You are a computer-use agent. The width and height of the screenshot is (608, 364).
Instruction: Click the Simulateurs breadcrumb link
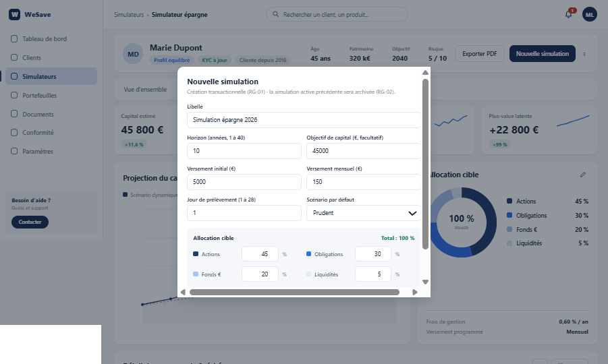pos(129,15)
